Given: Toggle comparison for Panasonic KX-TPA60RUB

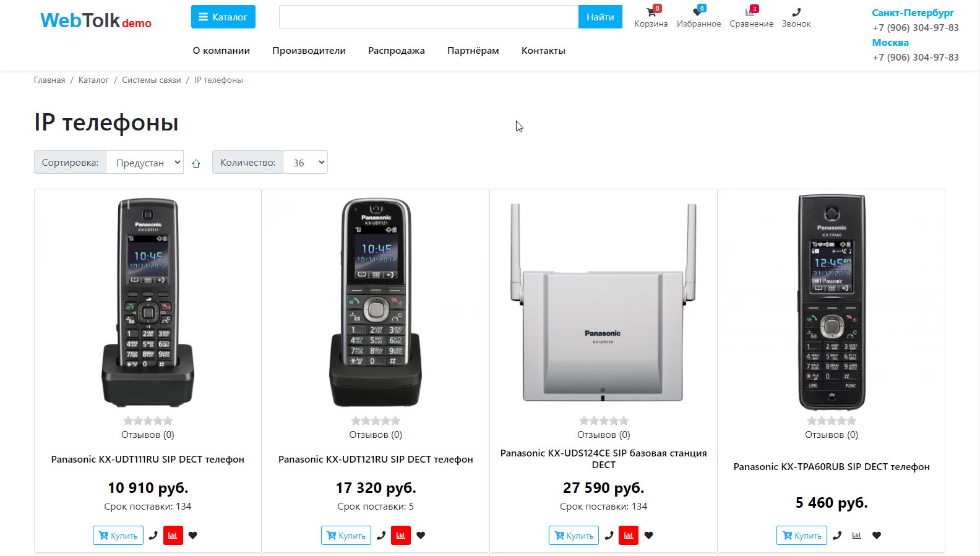Looking at the screenshot, I should pos(856,536).
